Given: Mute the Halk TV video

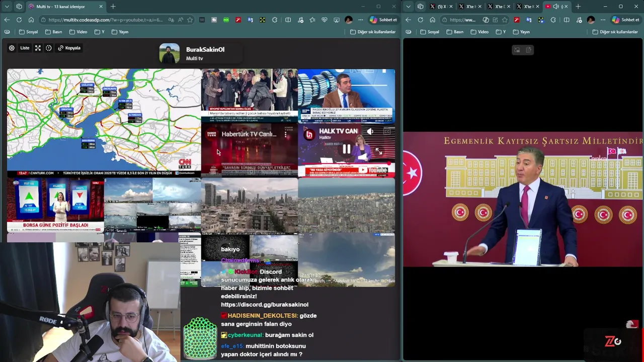Looking at the screenshot, I should click(370, 131).
